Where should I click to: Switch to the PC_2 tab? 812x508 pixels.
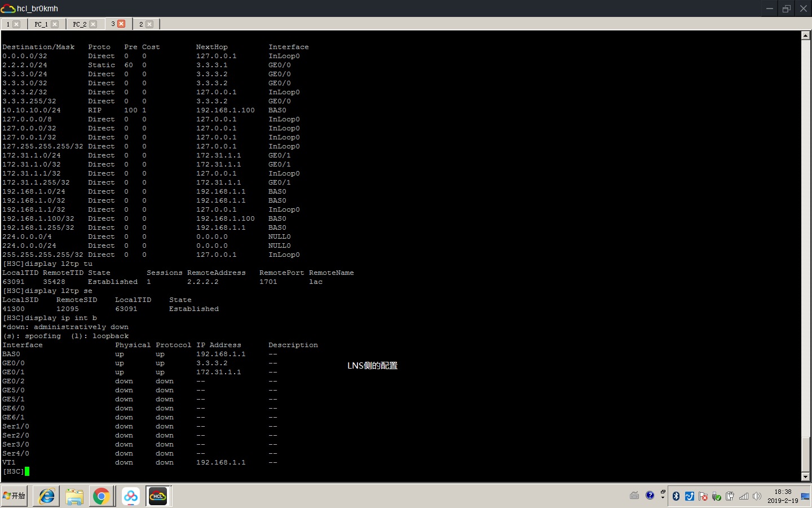(x=85, y=24)
